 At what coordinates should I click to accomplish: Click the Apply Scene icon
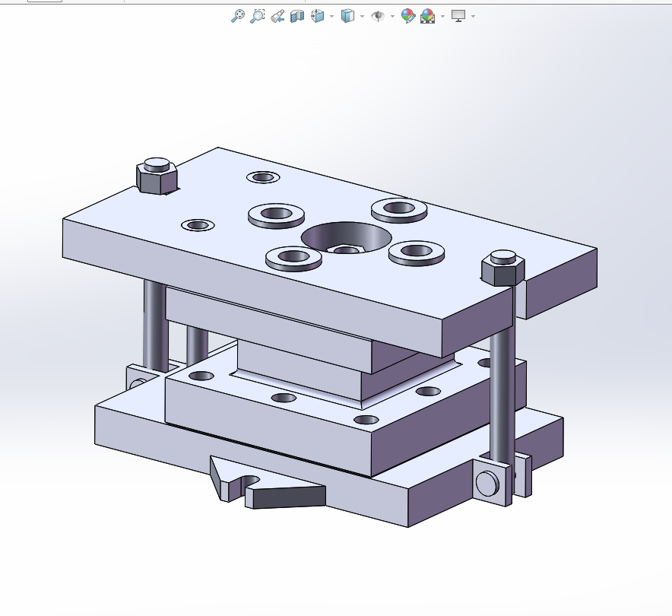[428, 16]
